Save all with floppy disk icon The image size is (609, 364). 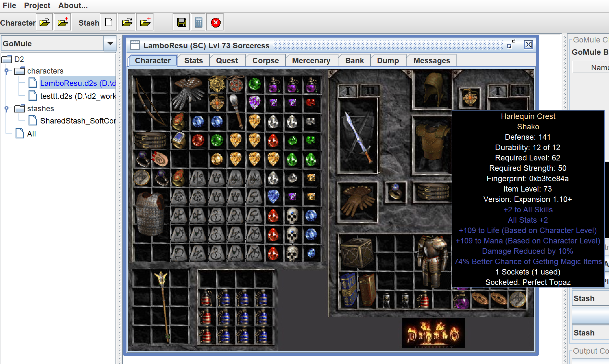point(181,22)
